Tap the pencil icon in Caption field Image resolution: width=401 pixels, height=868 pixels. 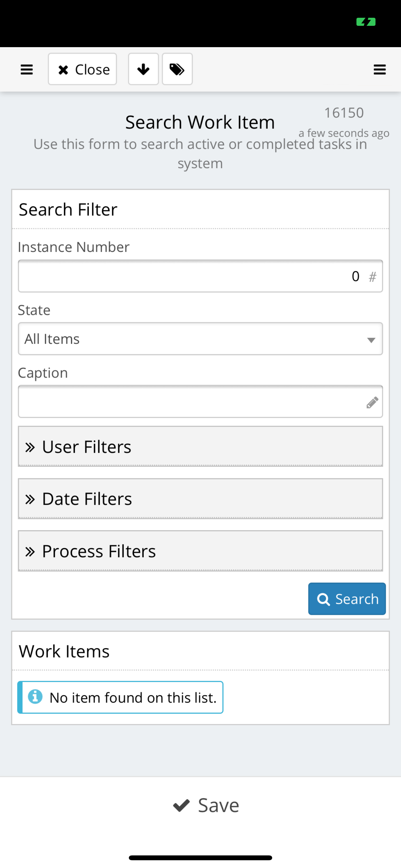(372, 402)
